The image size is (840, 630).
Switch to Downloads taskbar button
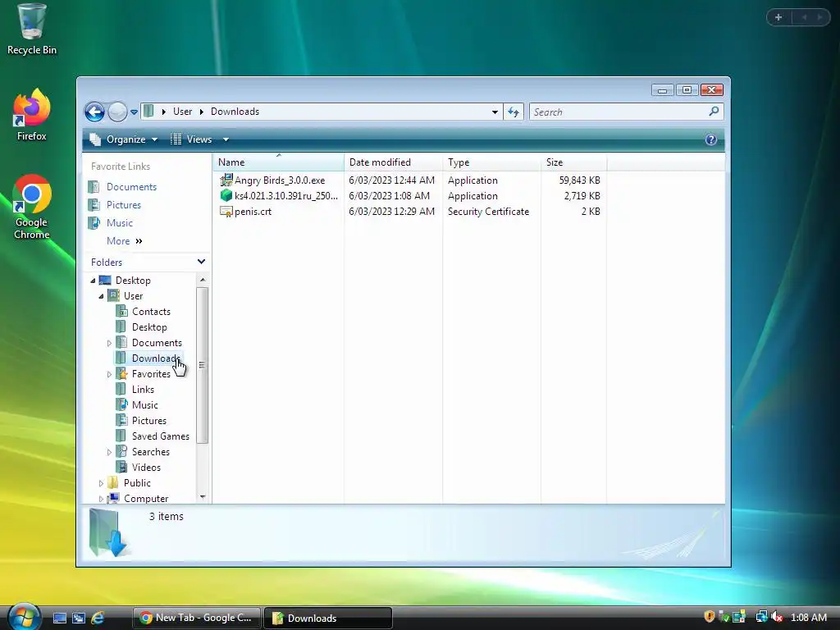[328, 619]
